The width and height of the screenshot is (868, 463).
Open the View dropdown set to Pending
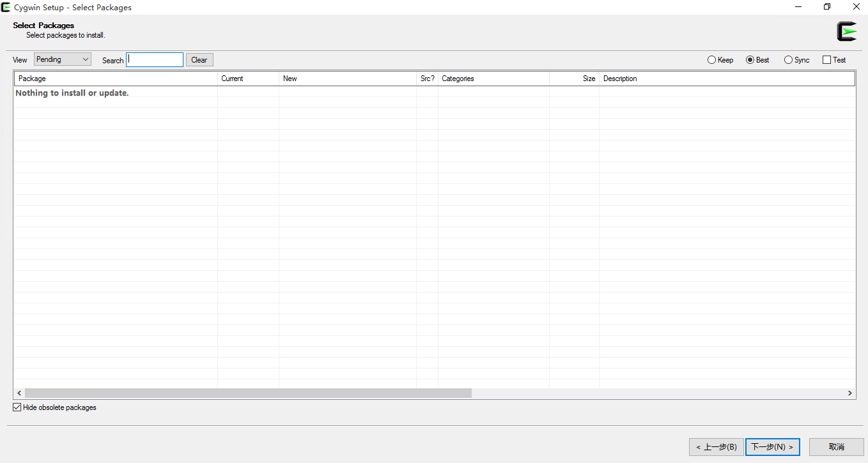63,59
